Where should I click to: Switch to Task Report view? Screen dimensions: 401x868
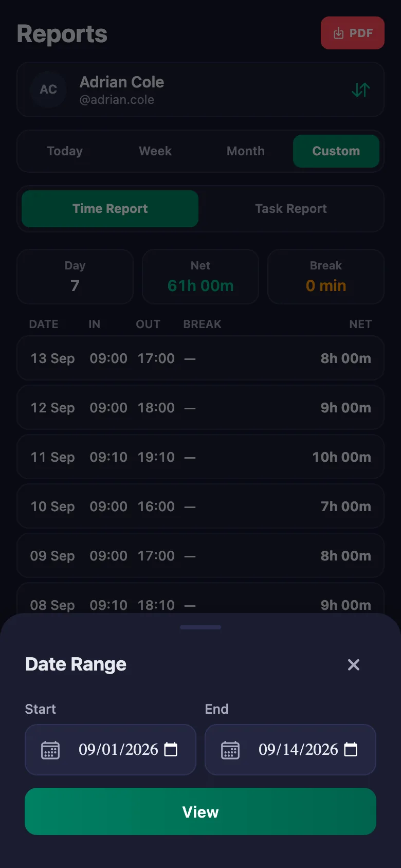tap(291, 209)
